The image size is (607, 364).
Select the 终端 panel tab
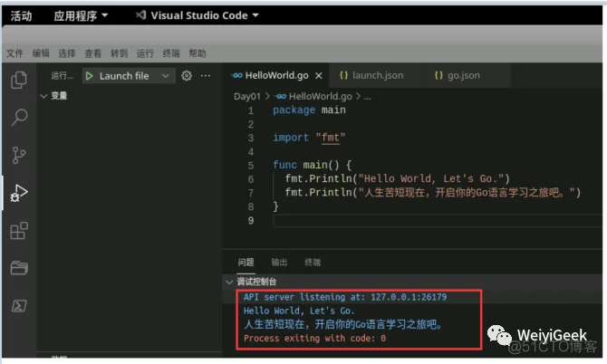click(x=313, y=263)
